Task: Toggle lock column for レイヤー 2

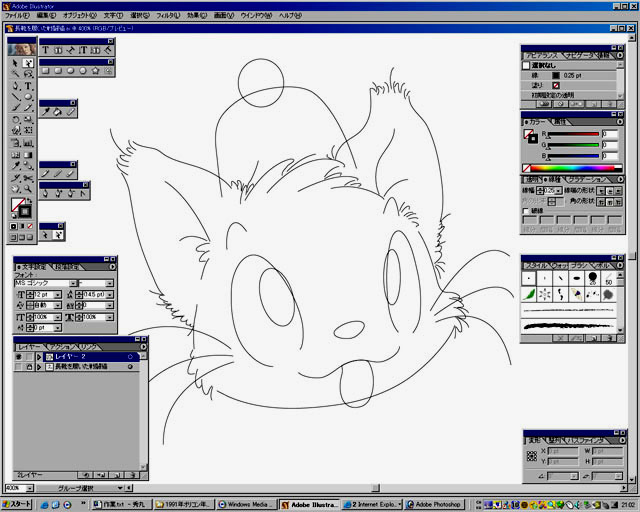Action: (x=29, y=357)
